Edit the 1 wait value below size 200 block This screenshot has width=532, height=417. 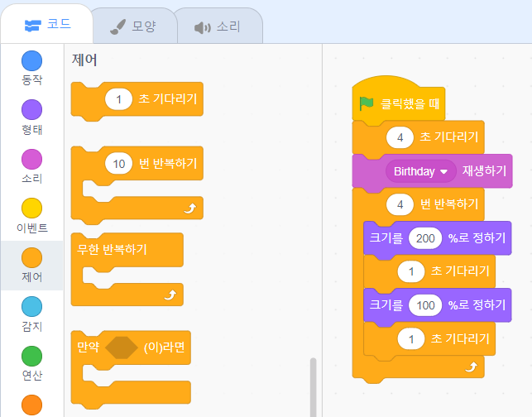(x=411, y=271)
